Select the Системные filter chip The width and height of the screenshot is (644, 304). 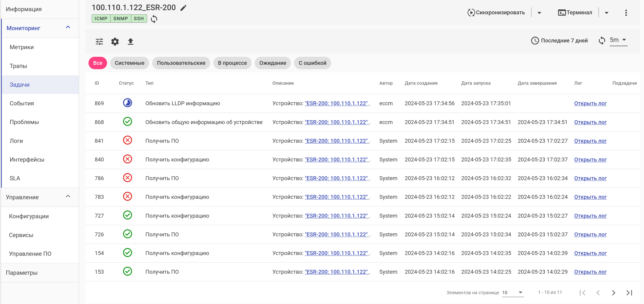pos(130,63)
